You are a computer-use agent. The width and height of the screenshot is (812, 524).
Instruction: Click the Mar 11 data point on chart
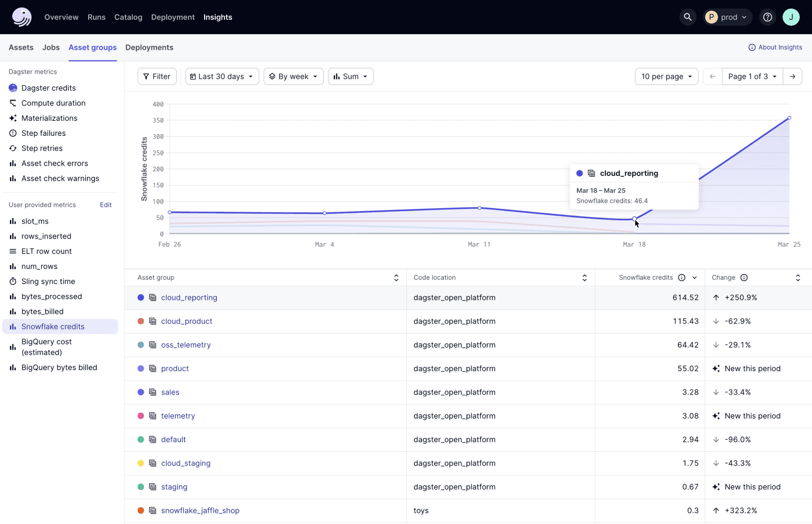(x=480, y=208)
